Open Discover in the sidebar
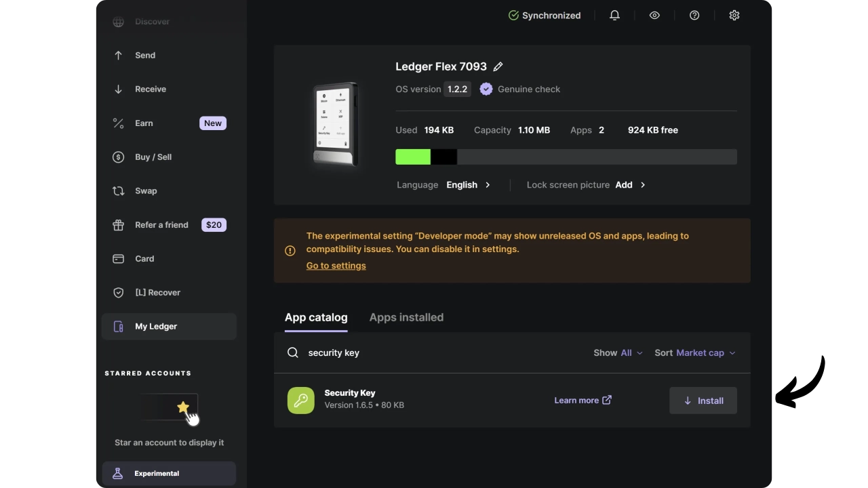 tap(169, 22)
